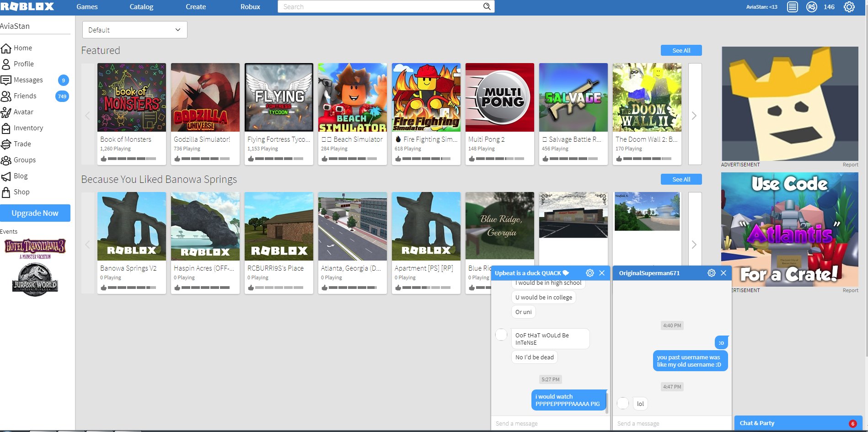868x432 pixels.
Task: Open the Robux balance icon
Action: (812, 7)
